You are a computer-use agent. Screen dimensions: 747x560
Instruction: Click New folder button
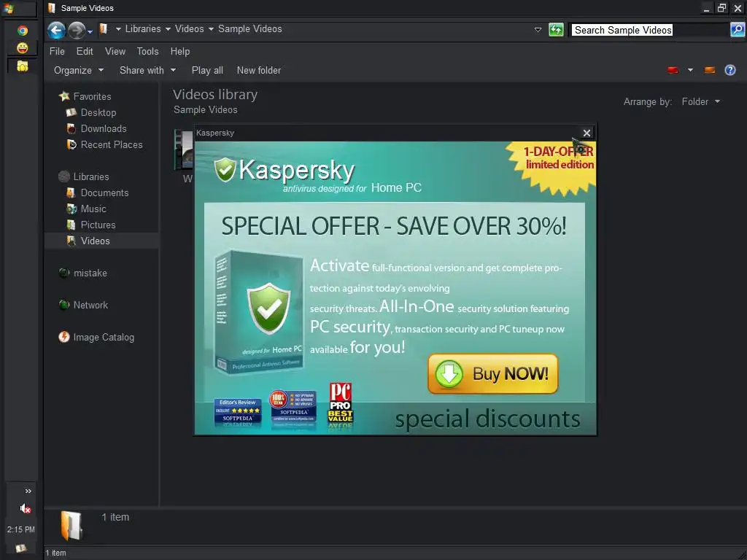point(259,71)
